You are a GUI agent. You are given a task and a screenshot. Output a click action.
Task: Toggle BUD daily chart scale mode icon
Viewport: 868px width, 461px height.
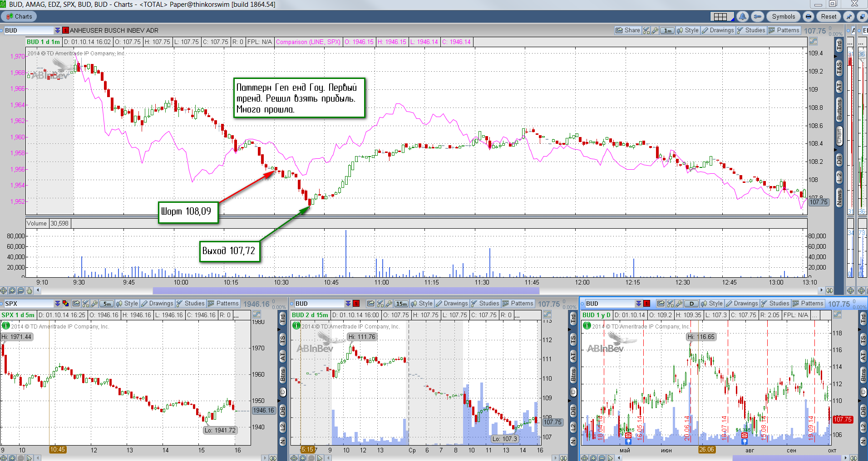(x=838, y=314)
